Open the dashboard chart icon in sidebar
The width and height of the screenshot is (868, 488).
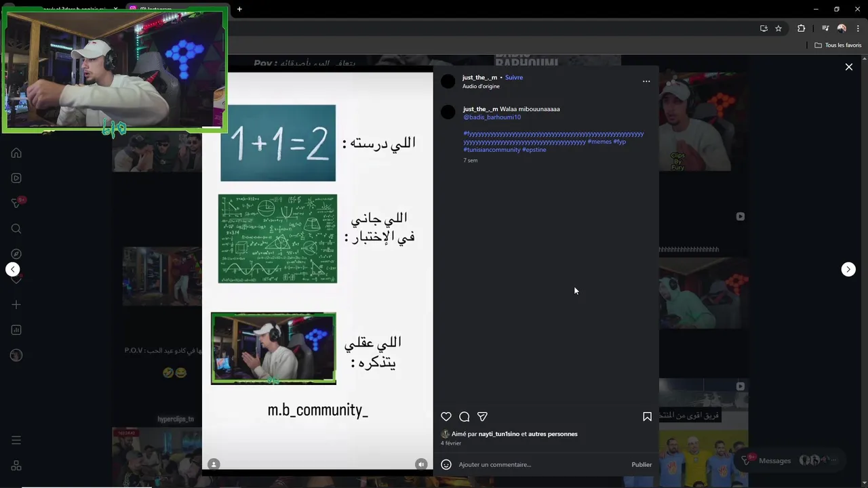tap(16, 330)
